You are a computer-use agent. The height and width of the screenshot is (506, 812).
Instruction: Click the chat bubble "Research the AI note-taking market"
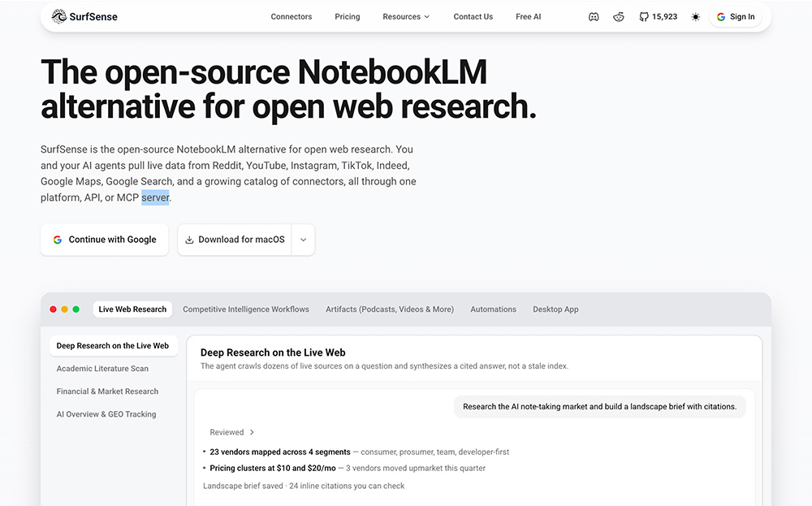point(600,407)
